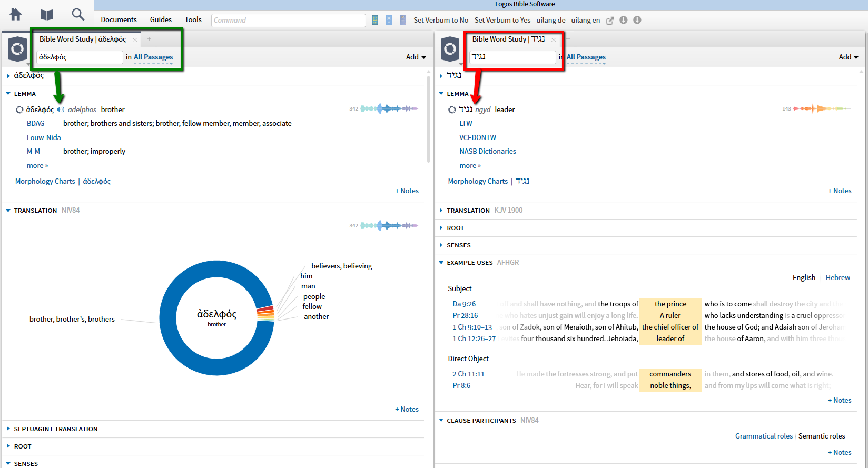Open left panel Word Study menu icon
868x468 pixels.
point(17,49)
